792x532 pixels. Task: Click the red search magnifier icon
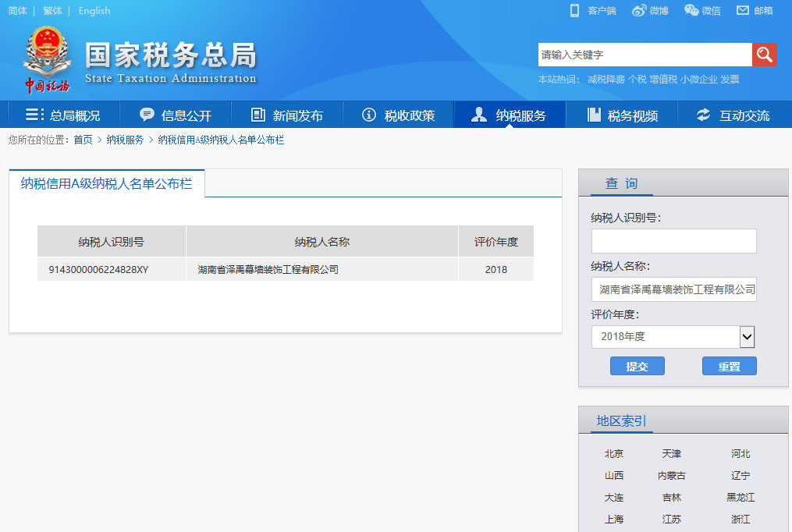[764, 55]
